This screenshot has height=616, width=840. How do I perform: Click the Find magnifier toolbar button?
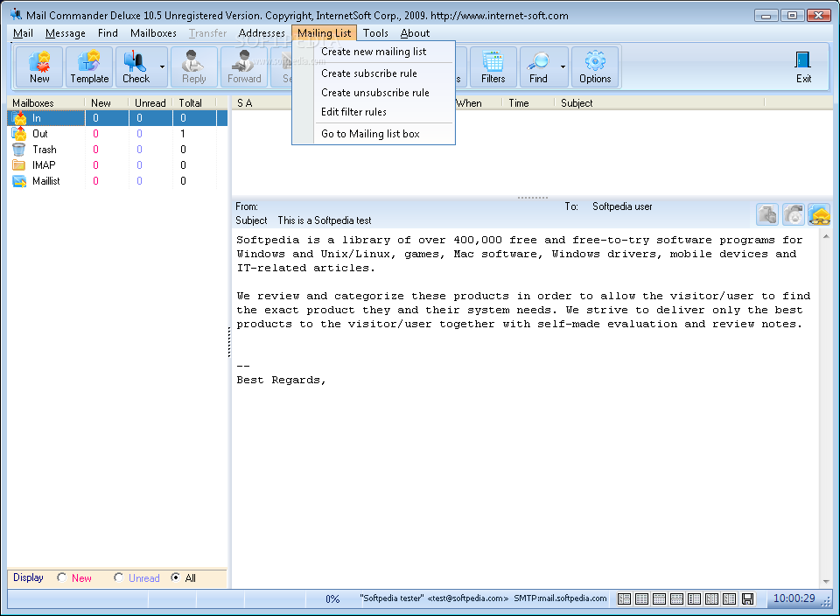[x=538, y=67]
